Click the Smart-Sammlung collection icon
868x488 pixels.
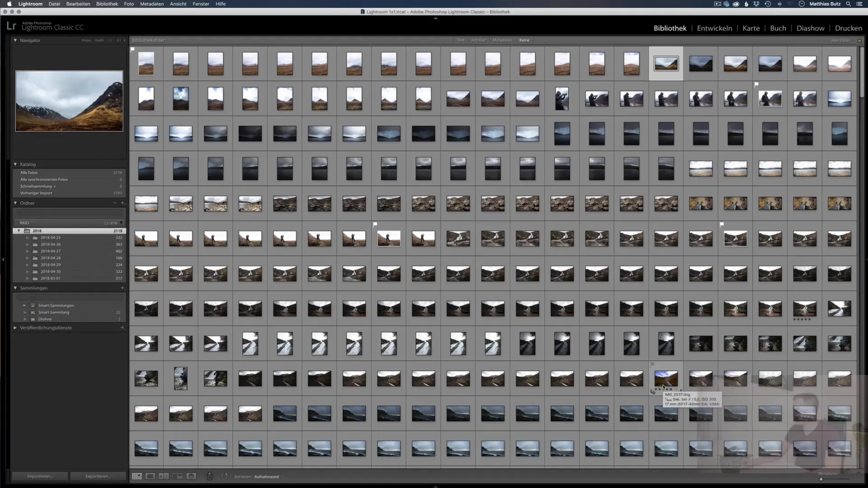[33, 312]
